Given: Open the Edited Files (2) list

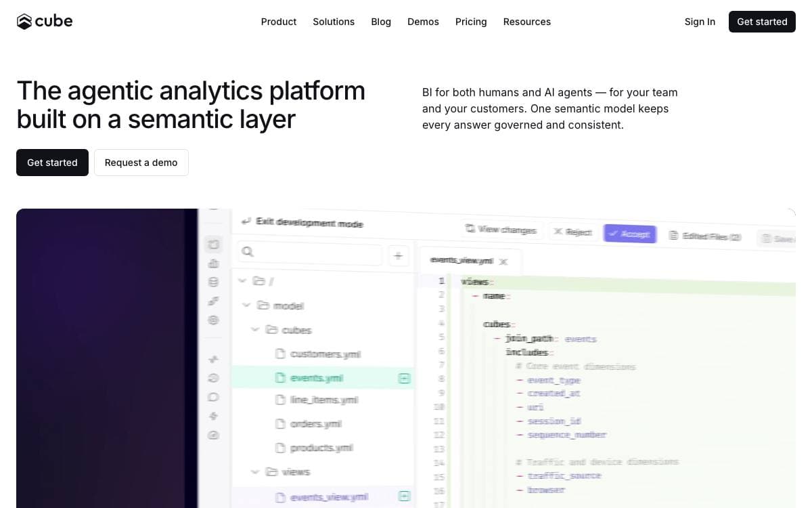Looking at the screenshot, I should 705,236.
